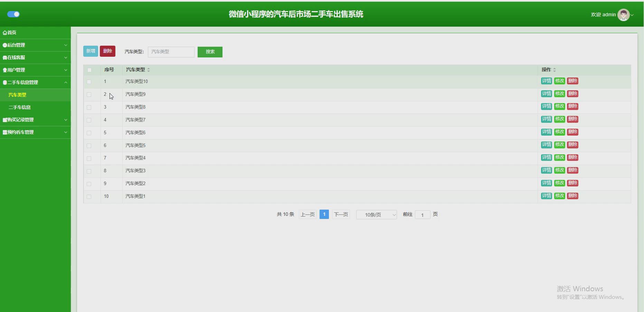Open the 首页 home sidebar icon
The image size is (644, 312).
(5, 32)
